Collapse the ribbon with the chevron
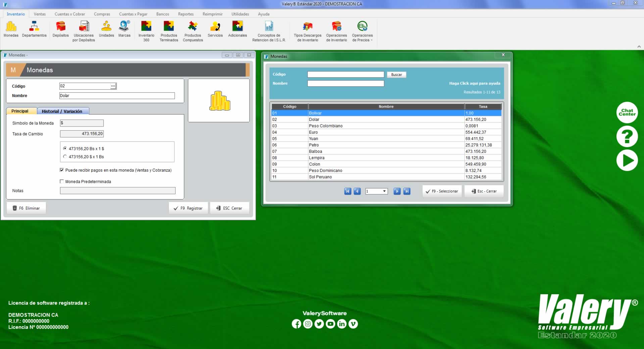 [639, 46]
